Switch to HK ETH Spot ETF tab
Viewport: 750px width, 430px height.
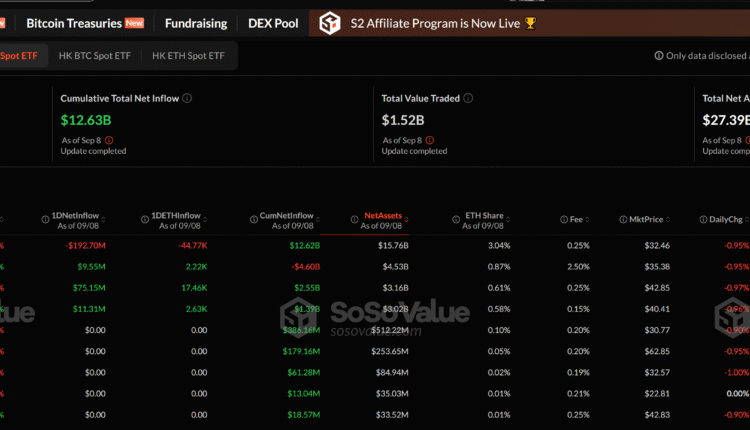(x=187, y=57)
